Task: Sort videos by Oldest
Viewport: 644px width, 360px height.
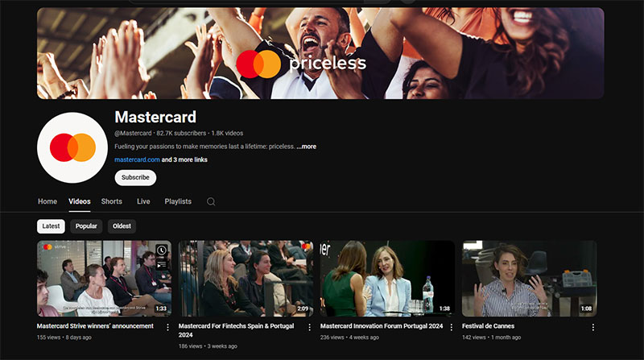Action: 122,226
